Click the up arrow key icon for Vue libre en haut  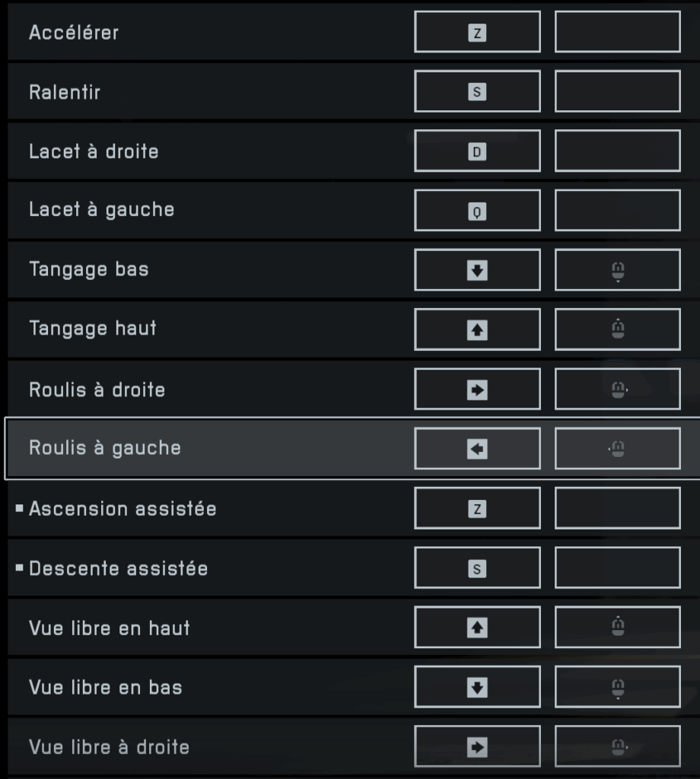[477, 628]
